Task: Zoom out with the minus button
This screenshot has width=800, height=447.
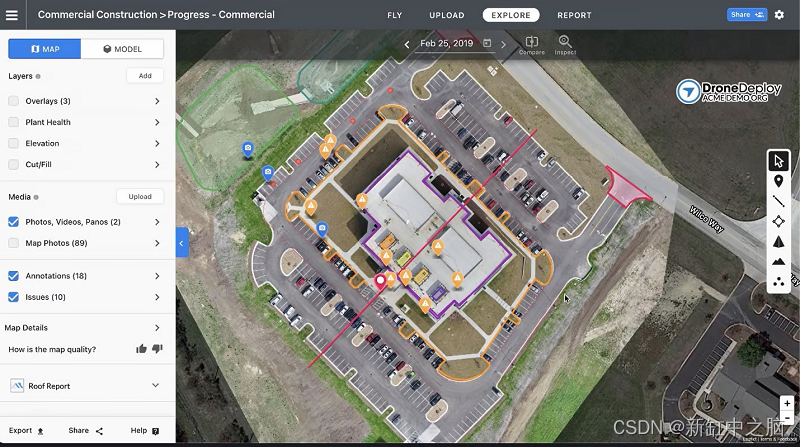Action: pyautogui.click(x=787, y=417)
